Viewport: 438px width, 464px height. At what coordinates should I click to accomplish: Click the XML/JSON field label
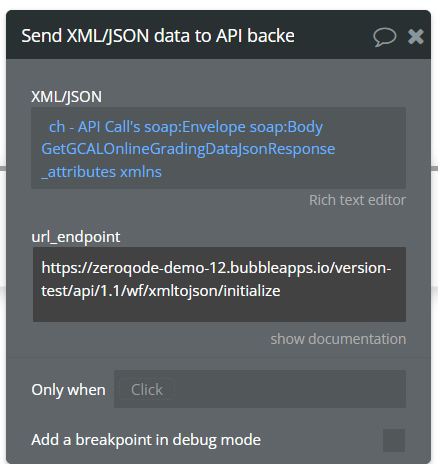tap(67, 97)
